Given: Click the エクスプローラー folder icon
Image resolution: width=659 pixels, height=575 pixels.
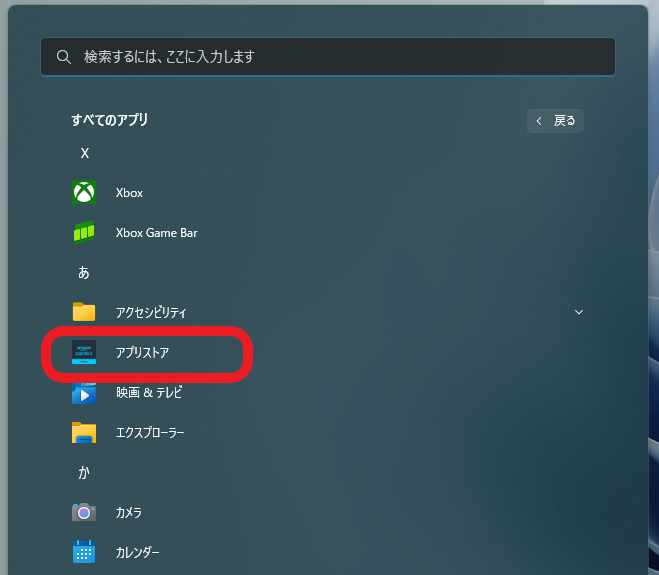Looking at the screenshot, I should pos(84,433).
